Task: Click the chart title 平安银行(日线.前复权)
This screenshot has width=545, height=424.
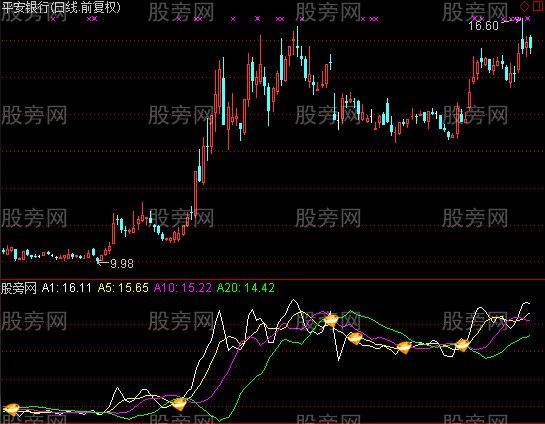Action: pyautogui.click(x=61, y=7)
